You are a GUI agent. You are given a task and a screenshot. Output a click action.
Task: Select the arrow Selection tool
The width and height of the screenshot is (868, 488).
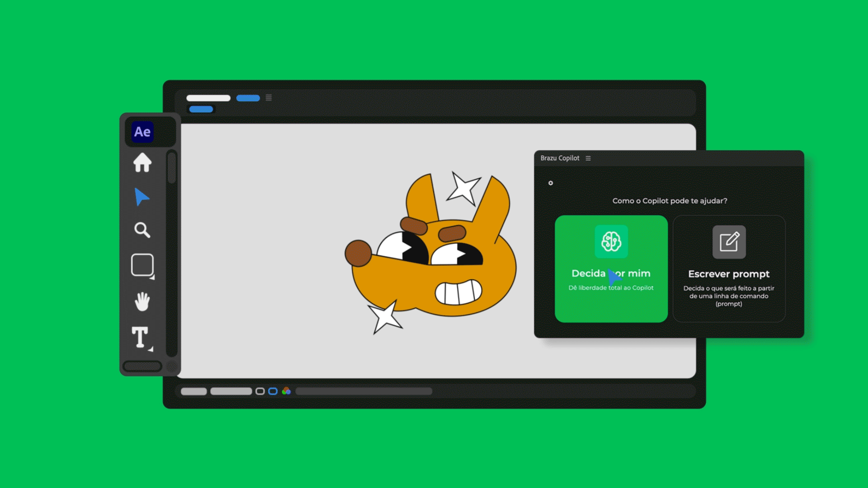pyautogui.click(x=142, y=197)
